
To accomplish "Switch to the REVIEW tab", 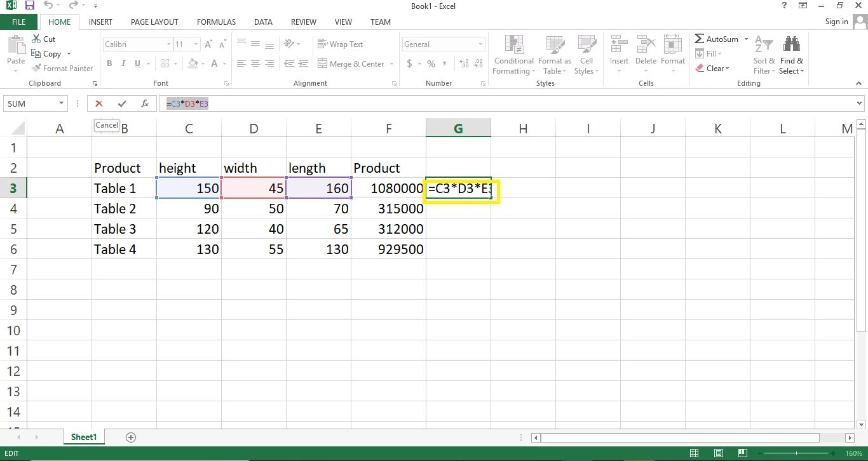I will tap(304, 22).
